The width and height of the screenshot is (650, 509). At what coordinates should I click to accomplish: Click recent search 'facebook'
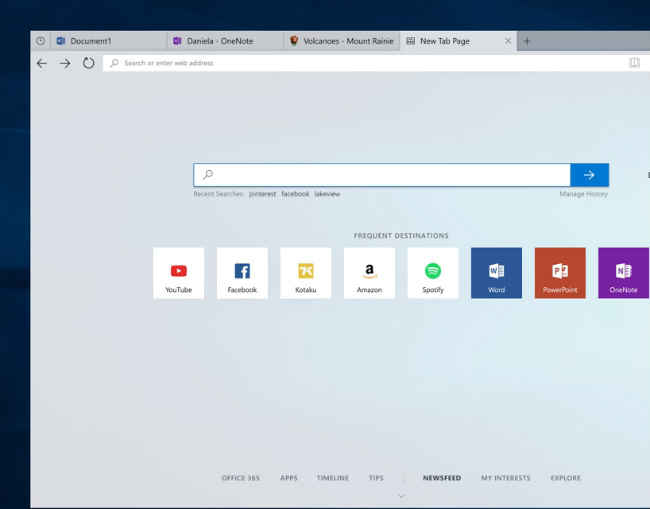coord(295,194)
